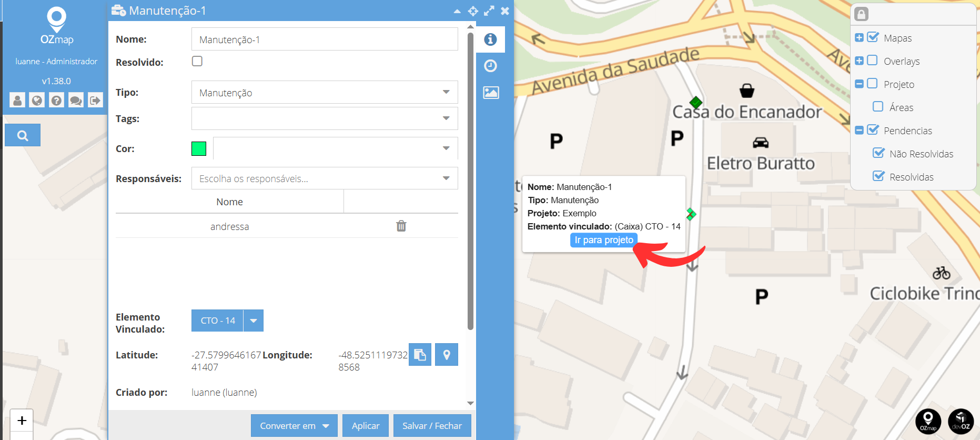
Task: Click the move panel crosshair icon
Action: [473, 11]
